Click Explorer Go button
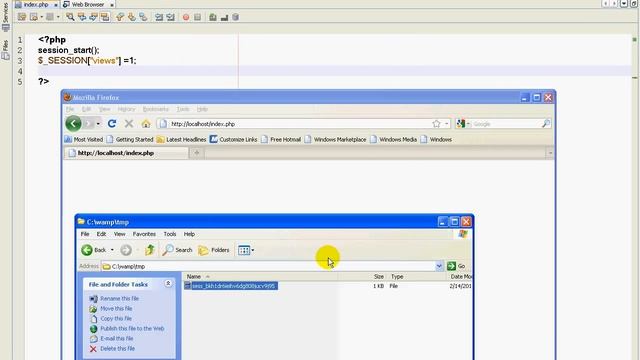 point(456,266)
